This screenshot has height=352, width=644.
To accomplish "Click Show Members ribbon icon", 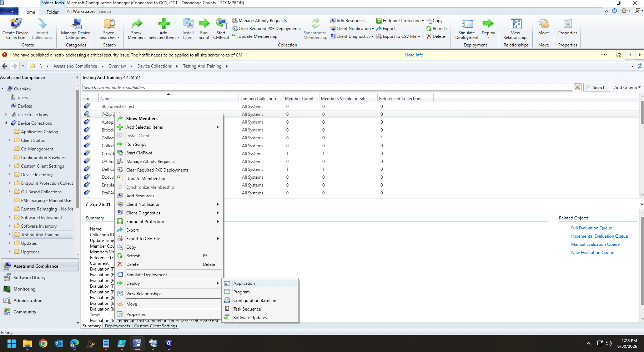I will (x=136, y=29).
